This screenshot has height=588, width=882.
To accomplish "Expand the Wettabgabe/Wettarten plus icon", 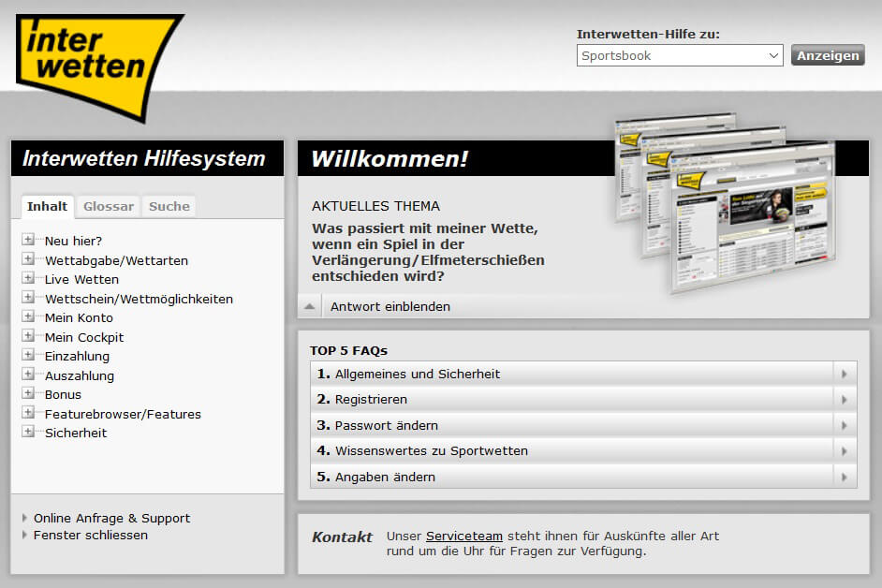I will 27,258.
